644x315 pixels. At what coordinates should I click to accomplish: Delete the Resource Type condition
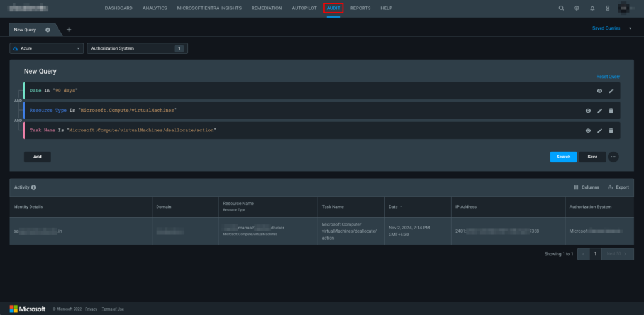(x=611, y=111)
